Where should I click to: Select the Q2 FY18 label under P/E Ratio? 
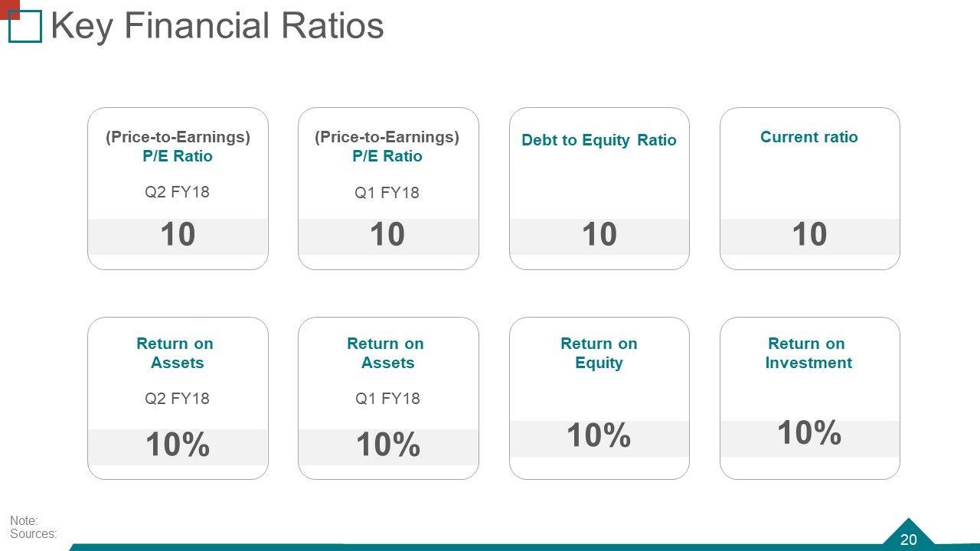click(177, 191)
